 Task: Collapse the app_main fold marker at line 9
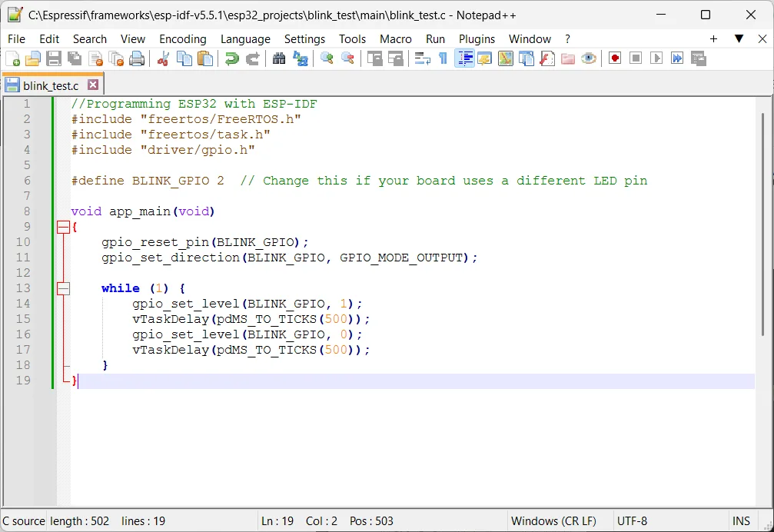click(63, 227)
